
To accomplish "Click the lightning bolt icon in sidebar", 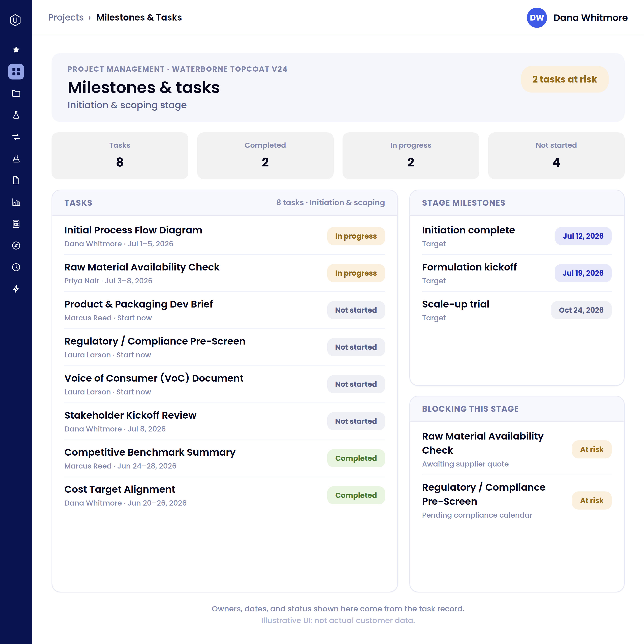I will pos(16,289).
